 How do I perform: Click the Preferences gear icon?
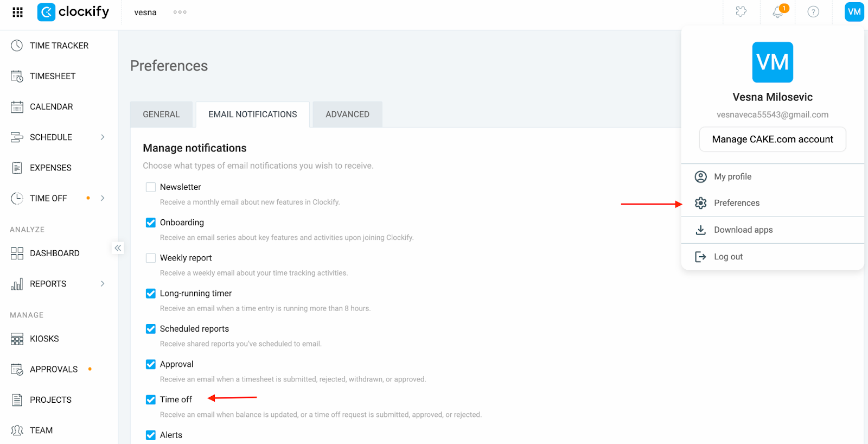point(701,203)
